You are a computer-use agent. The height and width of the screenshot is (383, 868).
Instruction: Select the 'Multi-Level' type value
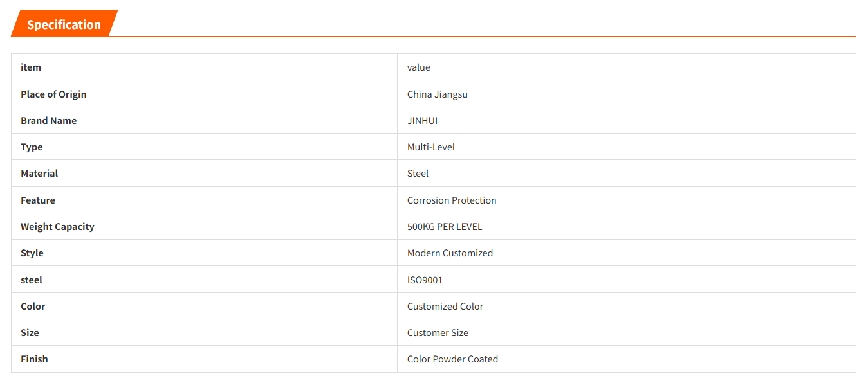pyautogui.click(x=431, y=147)
